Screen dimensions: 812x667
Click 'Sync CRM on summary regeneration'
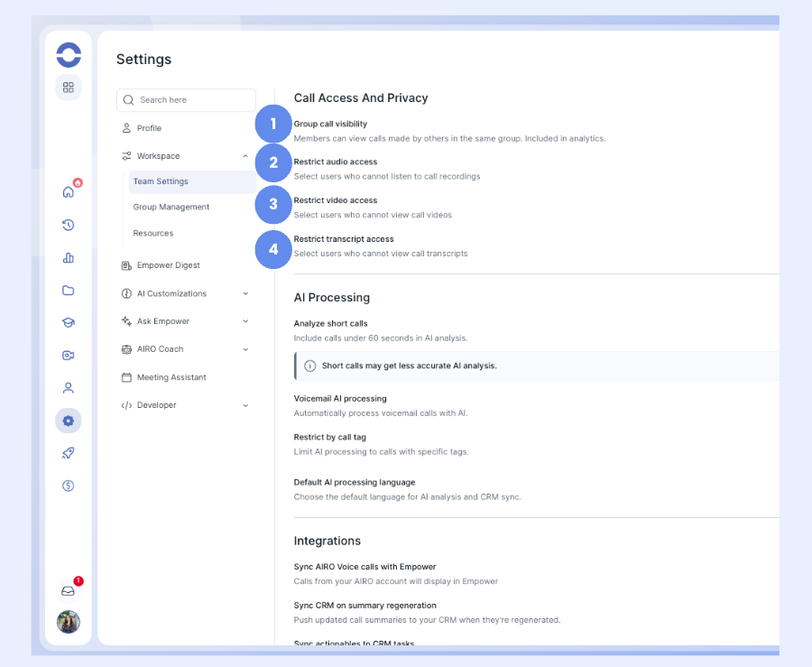pyautogui.click(x=365, y=606)
